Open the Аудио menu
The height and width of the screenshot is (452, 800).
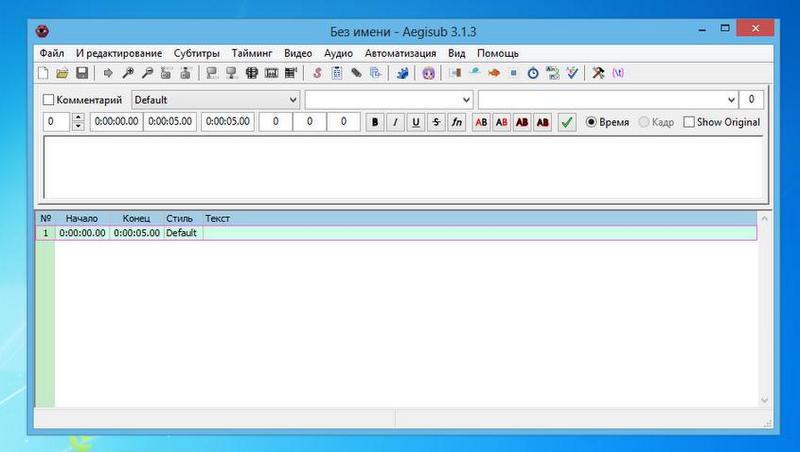[338, 53]
